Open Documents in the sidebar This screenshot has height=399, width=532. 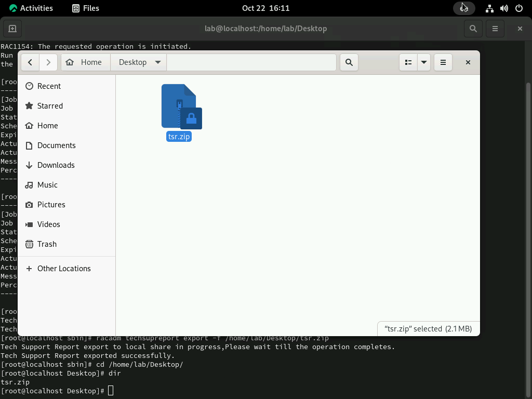(x=66, y=145)
